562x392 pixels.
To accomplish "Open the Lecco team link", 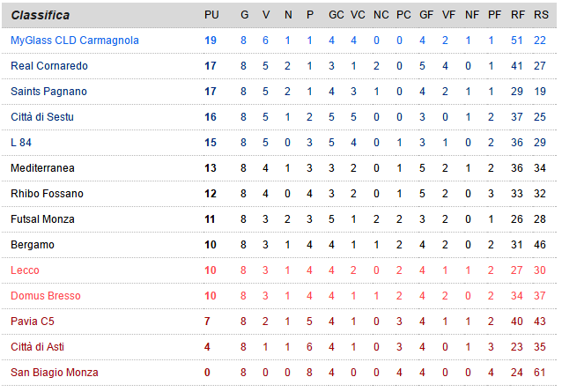I will (25, 270).
